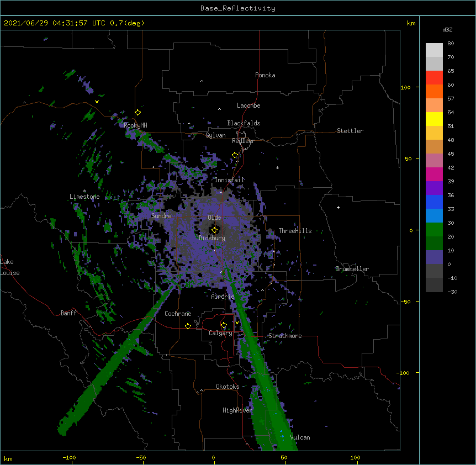This screenshot has height=465, width=476.
Task: Click the Didsbury label
Action: click(x=212, y=238)
